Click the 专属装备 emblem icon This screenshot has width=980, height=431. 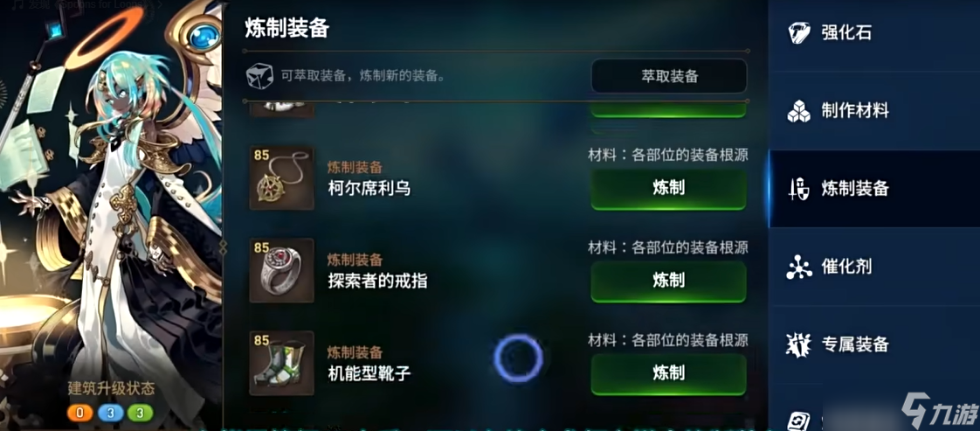point(798,344)
